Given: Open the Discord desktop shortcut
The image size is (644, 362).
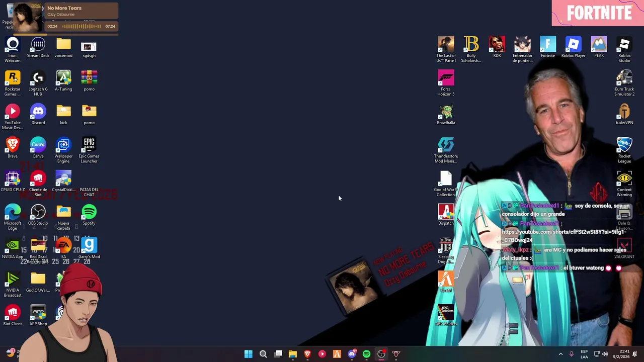Looking at the screenshot, I should (x=38, y=114).
